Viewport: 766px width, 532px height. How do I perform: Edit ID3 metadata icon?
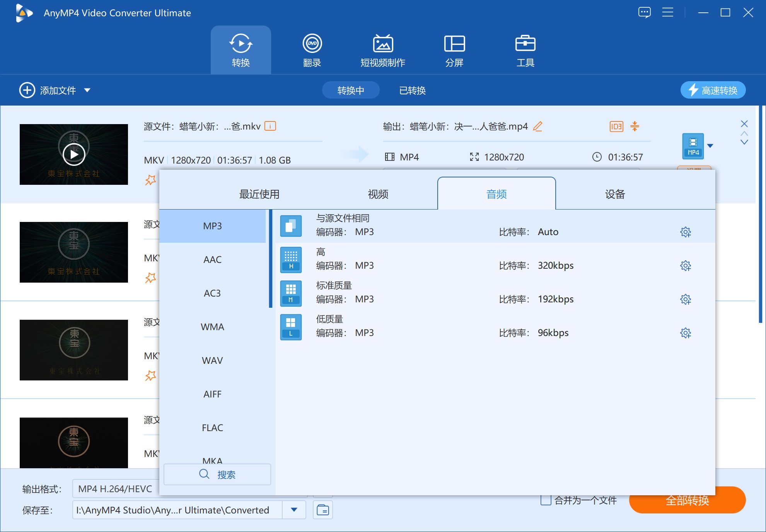(616, 126)
